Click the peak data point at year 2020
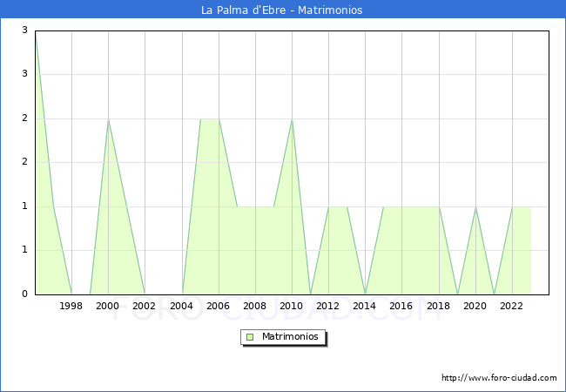566x392 pixels. [x=475, y=207]
